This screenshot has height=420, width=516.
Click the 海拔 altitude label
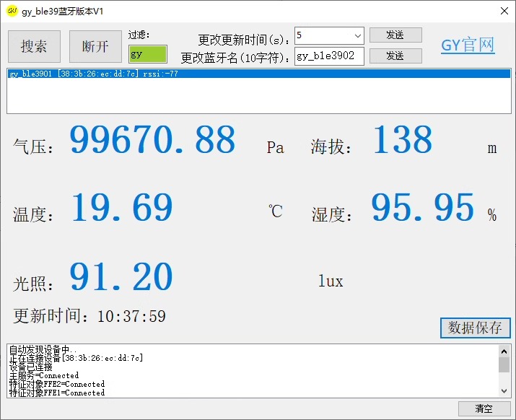(331, 146)
